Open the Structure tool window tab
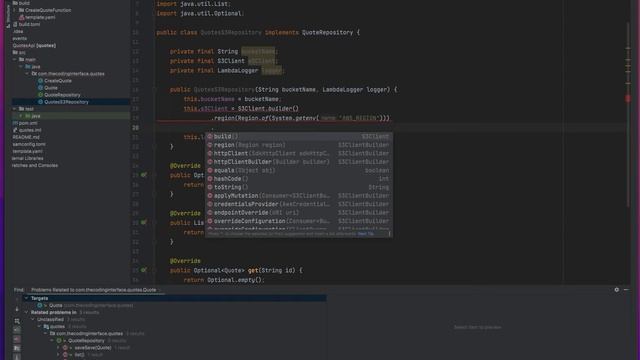Screen dimensions: 640x360 tap(8, 16)
